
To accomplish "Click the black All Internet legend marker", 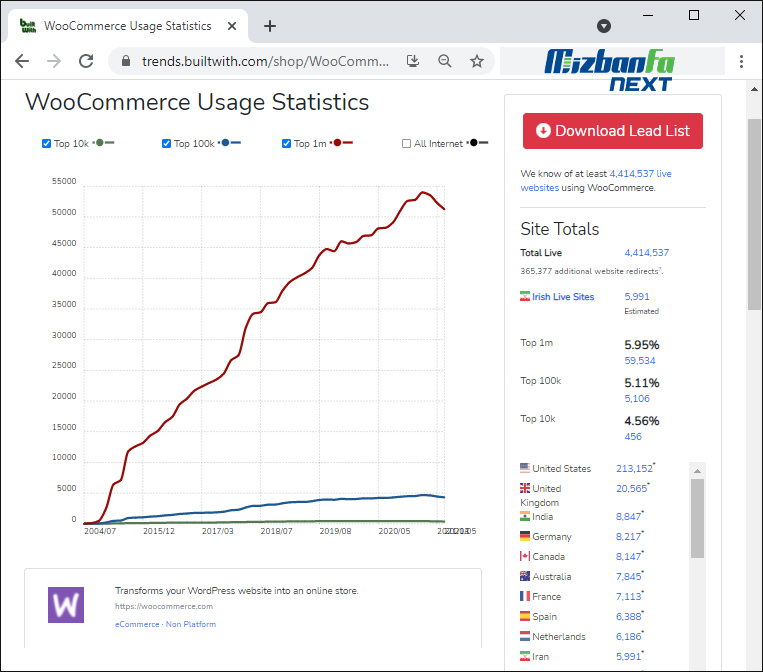I will click(478, 143).
